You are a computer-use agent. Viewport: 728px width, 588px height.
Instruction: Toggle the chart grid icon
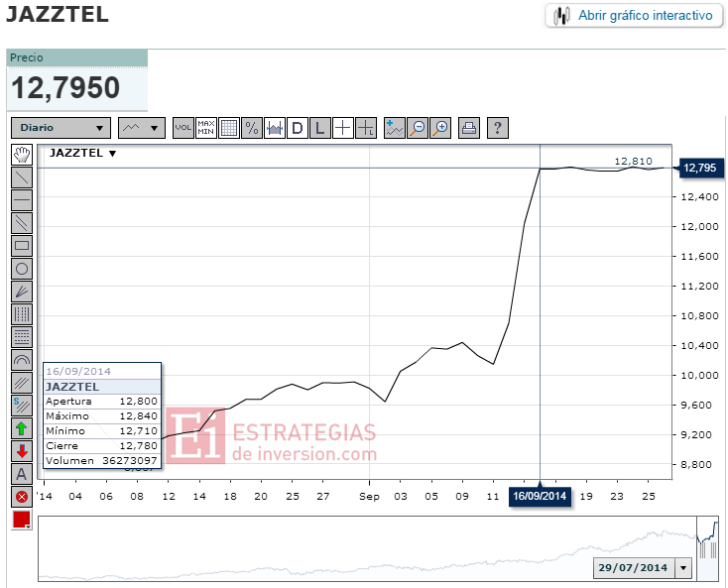[x=229, y=128]
